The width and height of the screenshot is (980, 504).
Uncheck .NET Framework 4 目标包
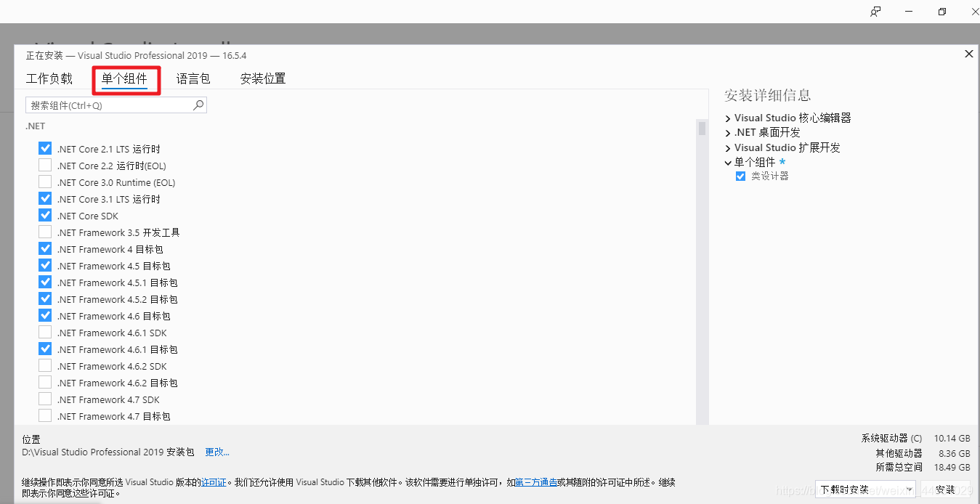coord(45,249)
